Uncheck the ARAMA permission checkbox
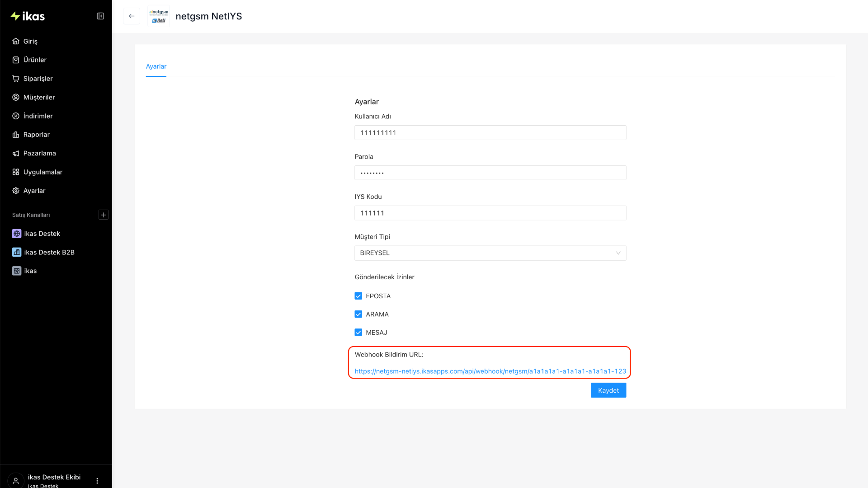Screen dimensions: 868x488 click(x=359, y=314)
